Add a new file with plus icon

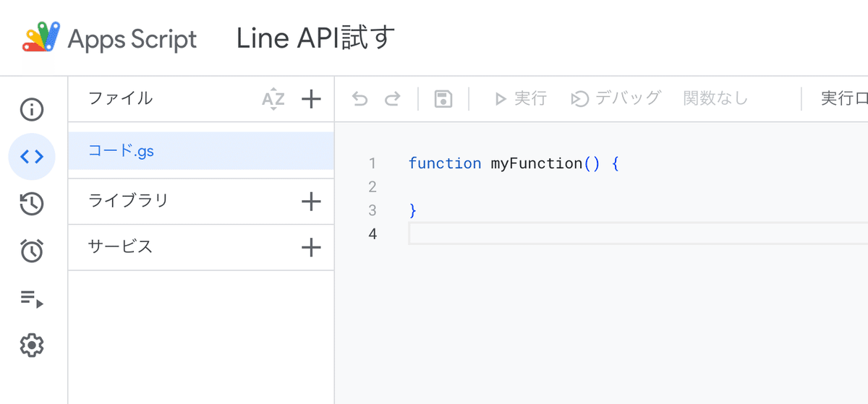pyautogui.click(x=311, y=99)
